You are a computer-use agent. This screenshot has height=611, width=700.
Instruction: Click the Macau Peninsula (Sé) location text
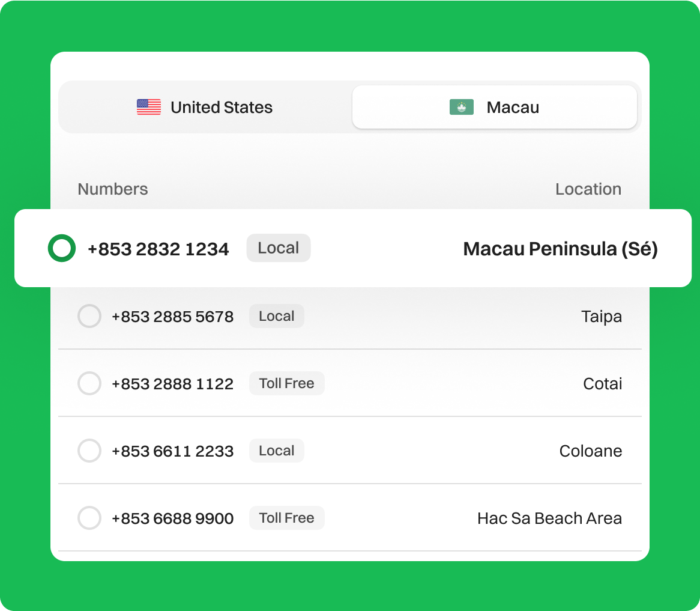click(560, 249)
